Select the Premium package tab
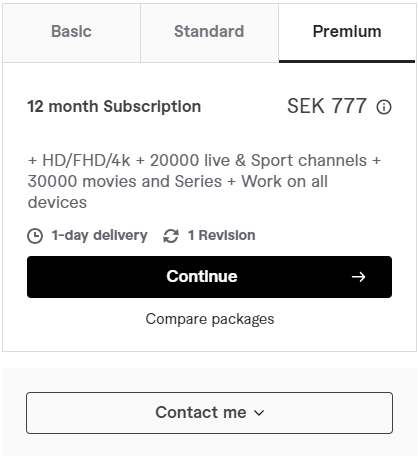 click(347, 33)
